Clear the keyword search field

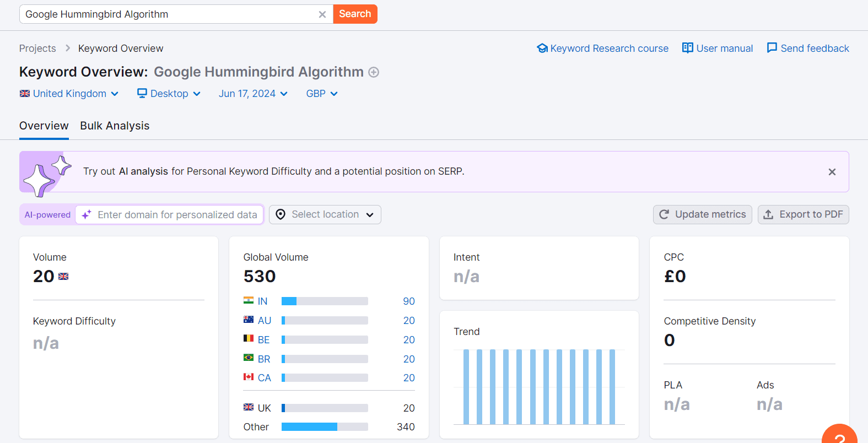pyautogui.click(x=322, y=14)
